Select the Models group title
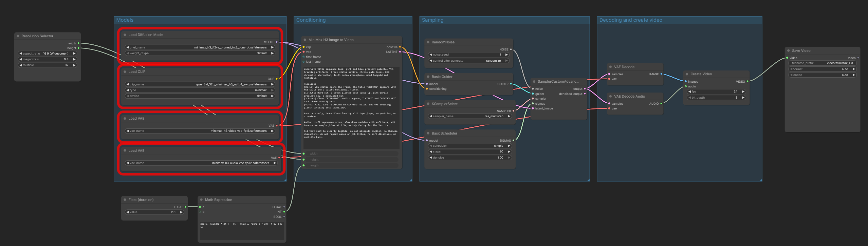 [125, 20]
